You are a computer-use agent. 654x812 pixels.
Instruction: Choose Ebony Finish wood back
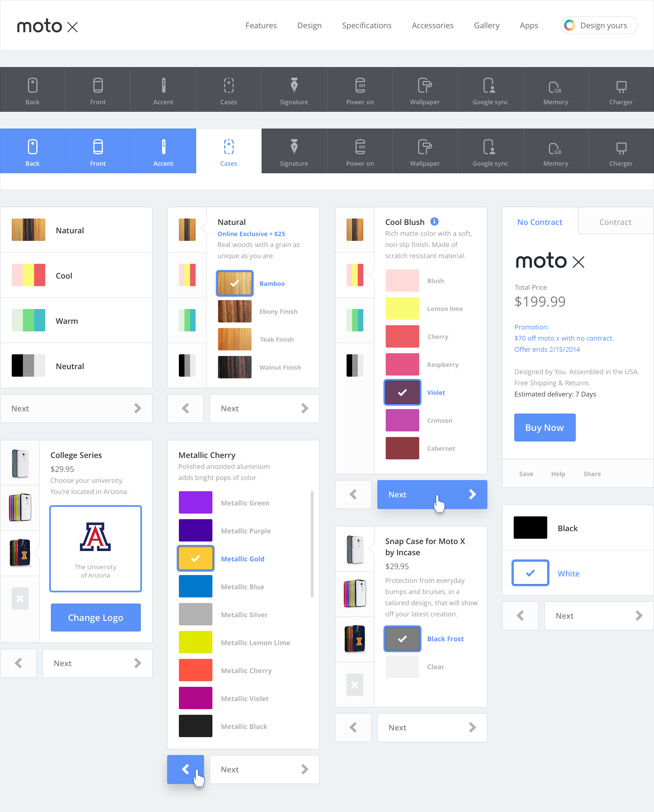[x=235, y=312]
